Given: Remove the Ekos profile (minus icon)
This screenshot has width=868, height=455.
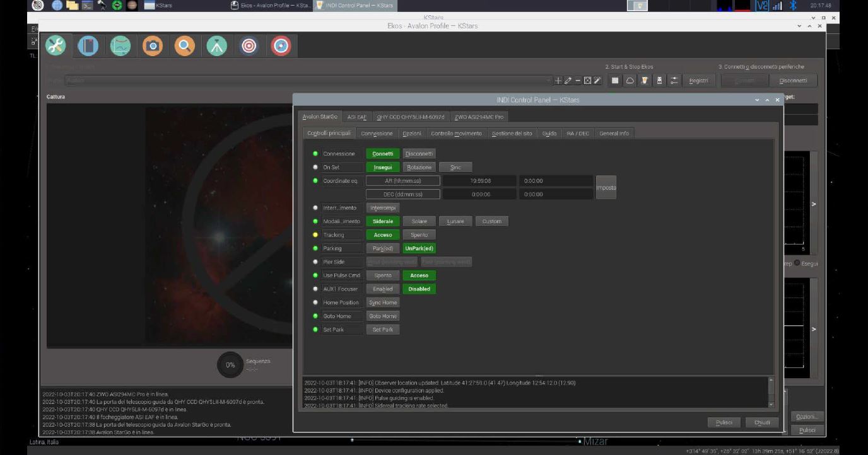Looking at the screenshot, I should 577,81.
